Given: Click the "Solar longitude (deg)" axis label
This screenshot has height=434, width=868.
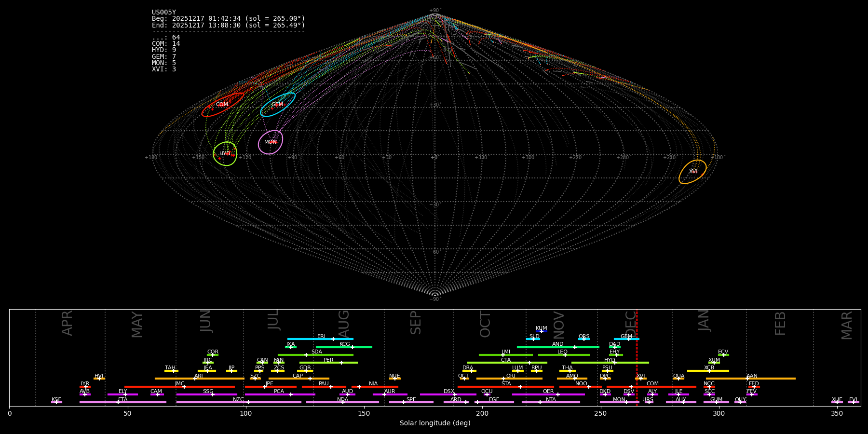Looking at the screenshot, I should [434, 423].
